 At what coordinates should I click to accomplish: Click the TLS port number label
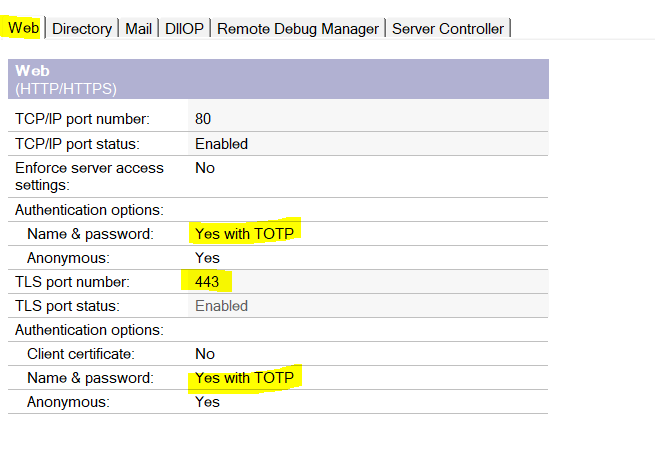point(72,282)
